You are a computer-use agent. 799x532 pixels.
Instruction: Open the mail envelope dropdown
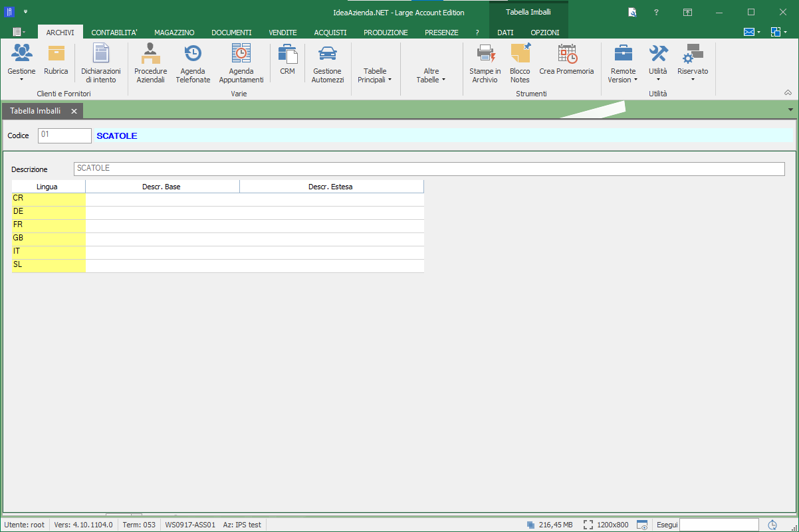(752, 32)
